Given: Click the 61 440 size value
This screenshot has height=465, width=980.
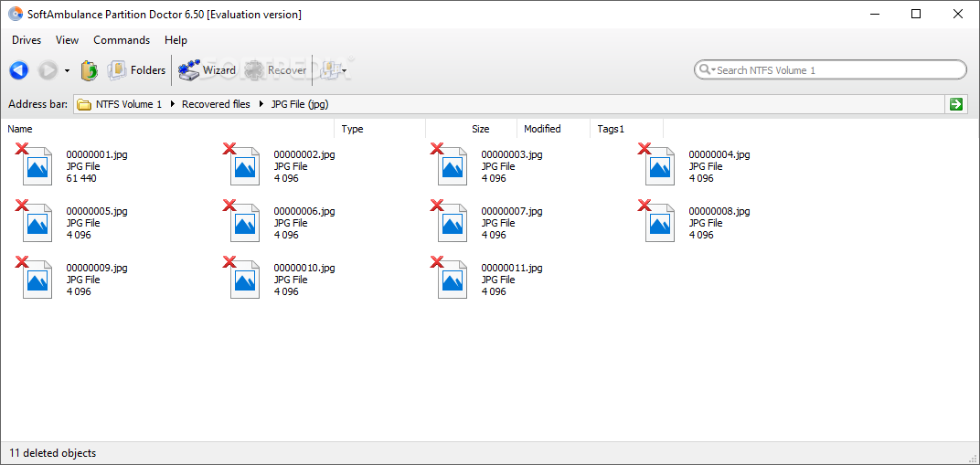Looking at the screenshot, I should coord(81,178).
